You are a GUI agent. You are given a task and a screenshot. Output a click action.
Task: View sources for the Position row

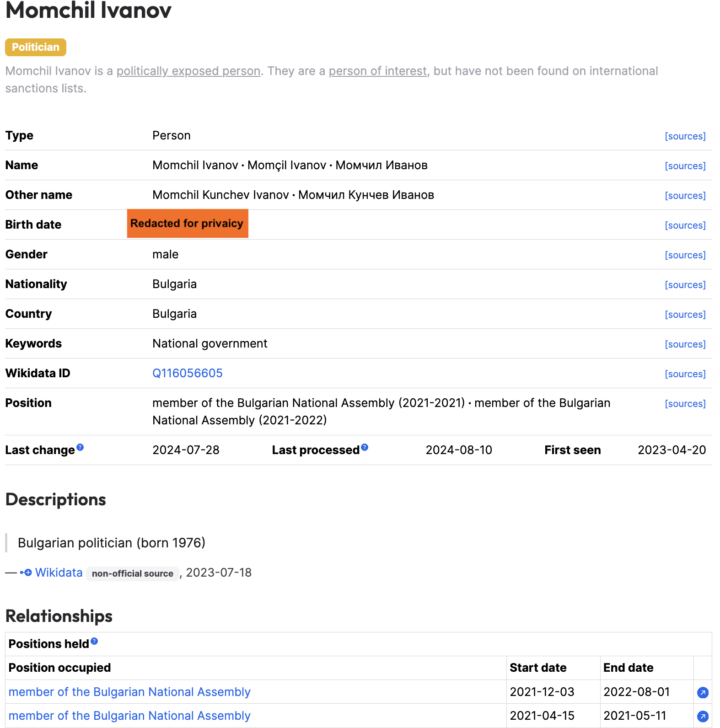click(x=685, y=404)
